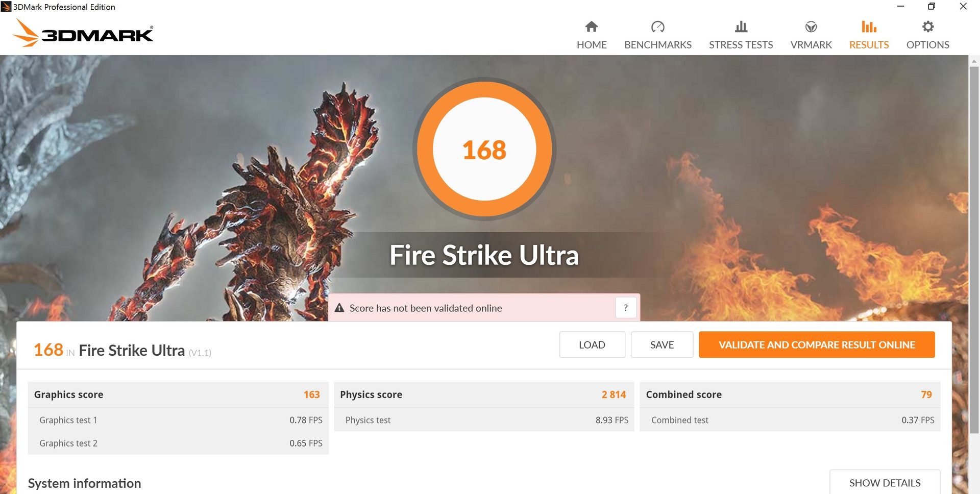Click the Combined score header label
Screen dimensions: 980x494
[683, 394]
